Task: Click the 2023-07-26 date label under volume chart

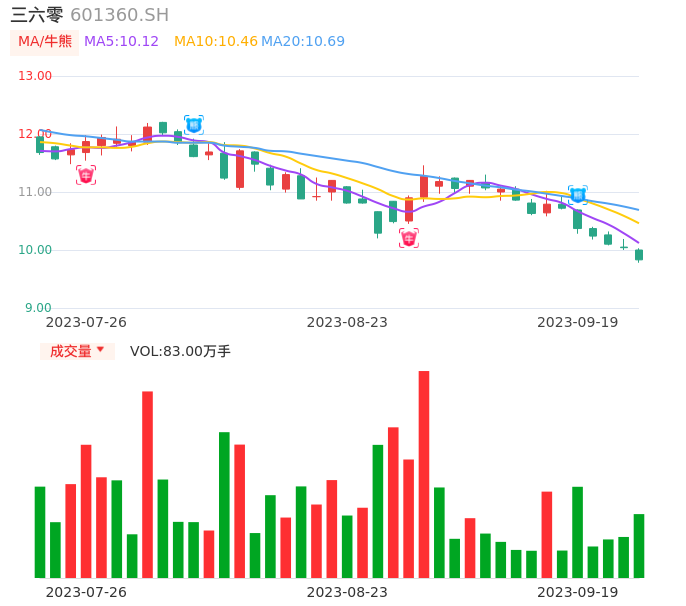Action: [x=86, y=592]
